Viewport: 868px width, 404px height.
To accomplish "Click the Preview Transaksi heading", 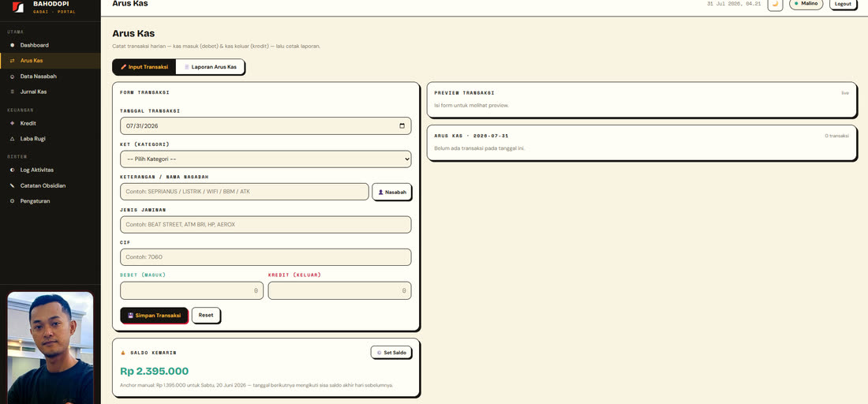I will click(x=465, y=93).
